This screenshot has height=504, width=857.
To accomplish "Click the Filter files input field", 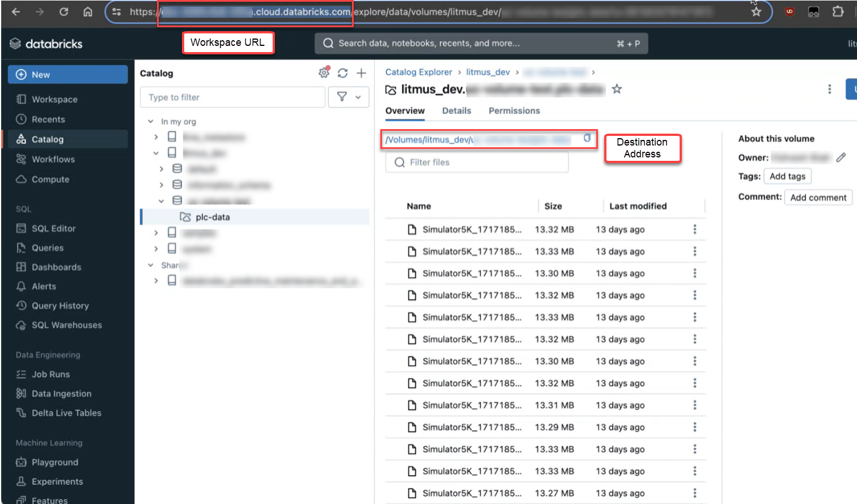I will point(477,163).
